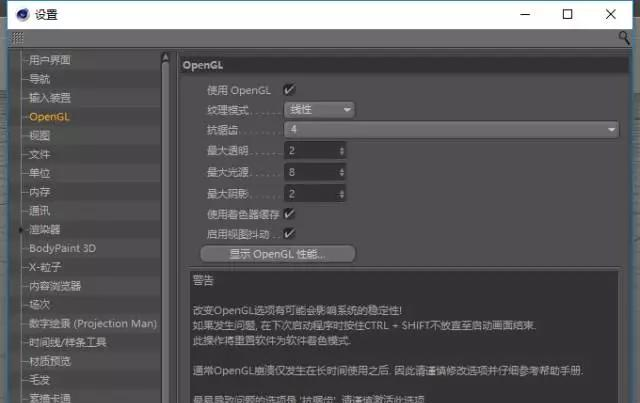
Task: Close the 设置 window
Action: click(x=611, y=14)
